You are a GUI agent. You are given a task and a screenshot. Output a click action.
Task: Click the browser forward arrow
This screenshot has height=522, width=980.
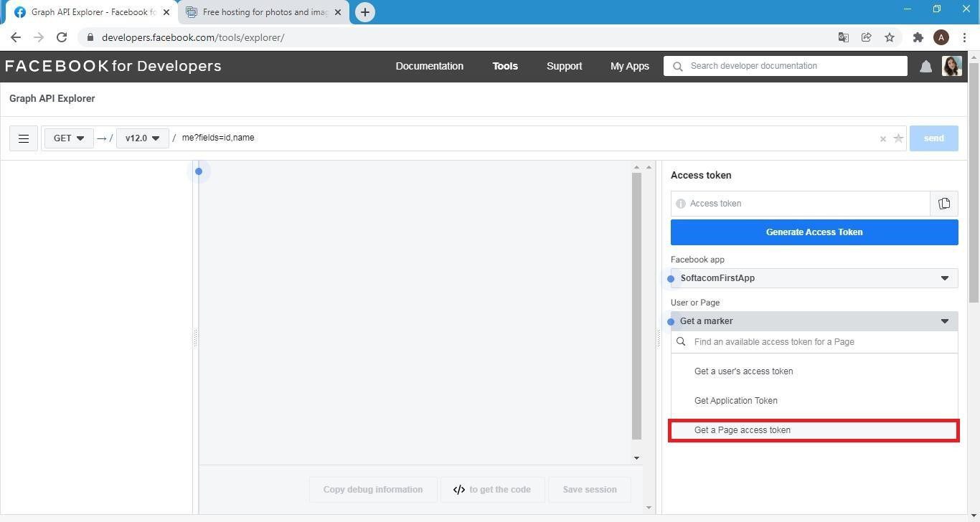(39, 37)
